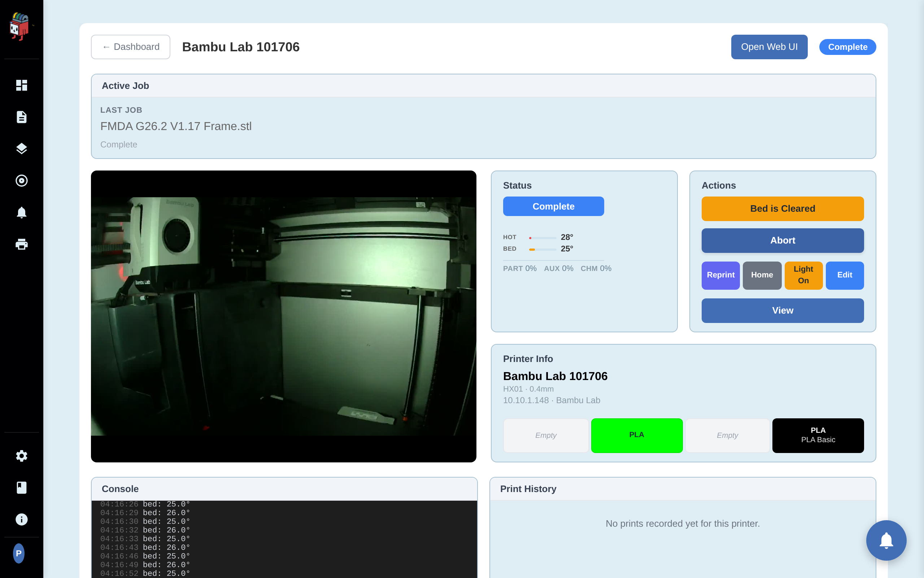Open the layers stack icon in sidebar
Viewport: 924px width, 578px height.
coord(21,148)
